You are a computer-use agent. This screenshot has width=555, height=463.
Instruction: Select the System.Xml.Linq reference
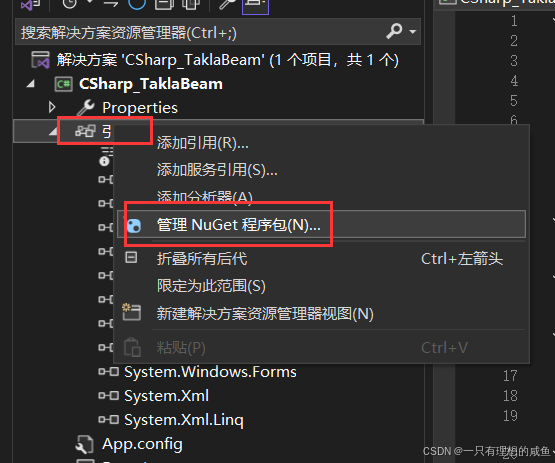click(x=184, y=420)
